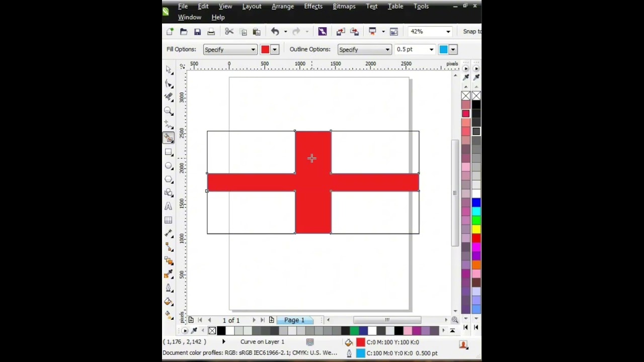
Task: Select the Shape tool
Action: click(169, 83)
